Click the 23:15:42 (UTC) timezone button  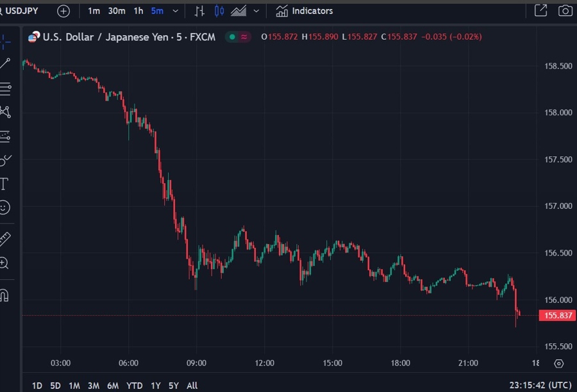coord(540,386)
